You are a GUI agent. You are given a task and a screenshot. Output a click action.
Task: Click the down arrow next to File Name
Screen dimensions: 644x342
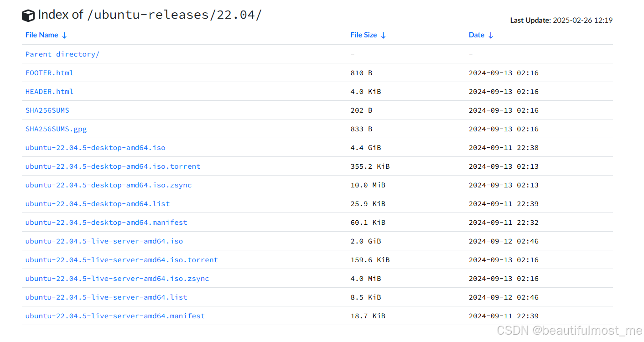pos(63,35)
